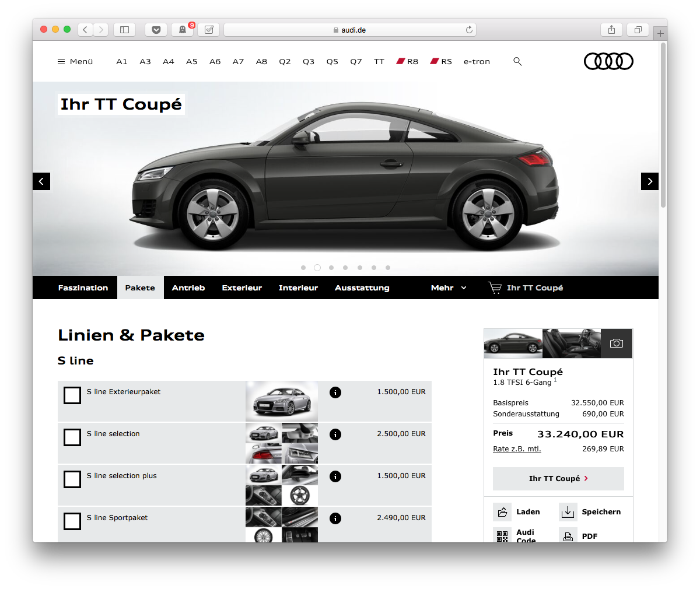Open the A6 model link
Viewport: 700px width, 589px height.
pos(215,61)
